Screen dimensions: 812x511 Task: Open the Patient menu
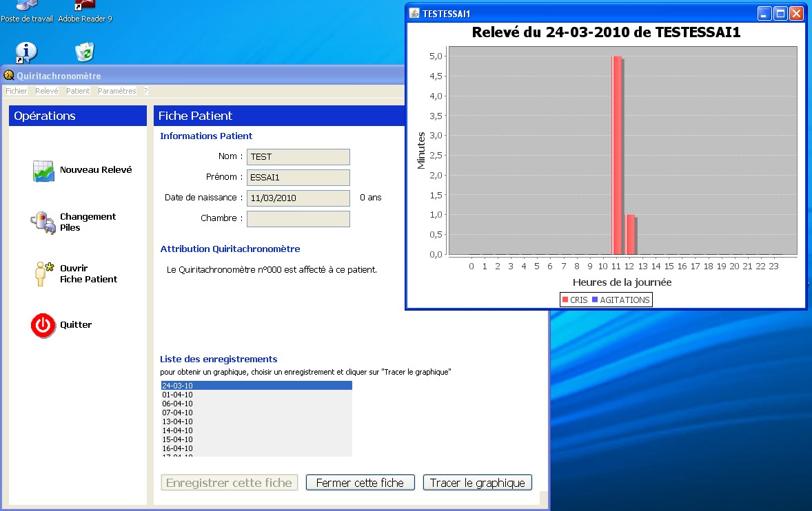(x=78, y=91)
